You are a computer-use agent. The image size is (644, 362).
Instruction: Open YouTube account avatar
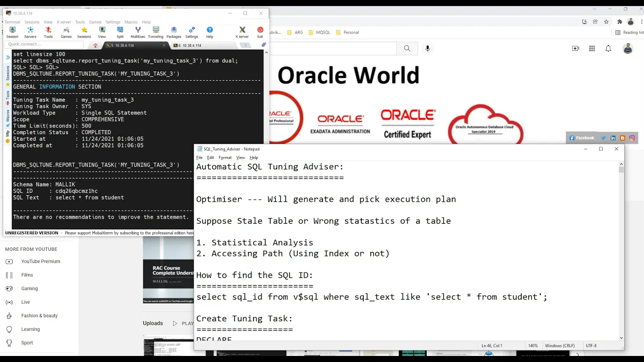point(627,48)
